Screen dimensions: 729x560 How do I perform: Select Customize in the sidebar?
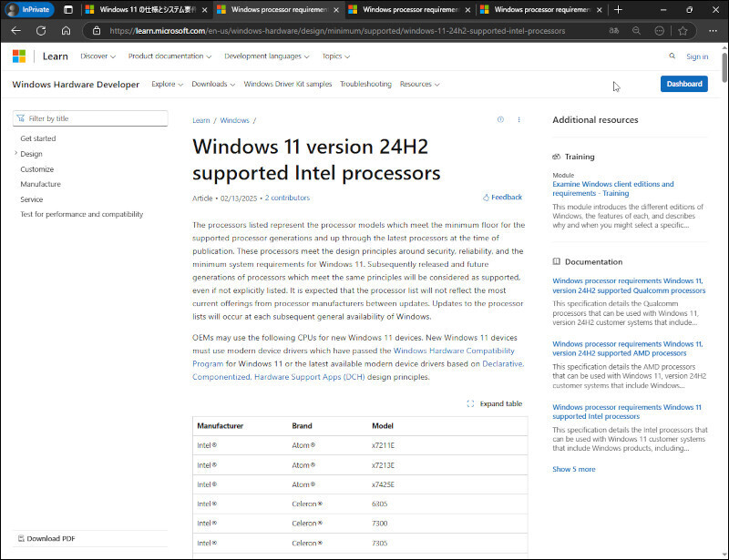tap(37, 169)
